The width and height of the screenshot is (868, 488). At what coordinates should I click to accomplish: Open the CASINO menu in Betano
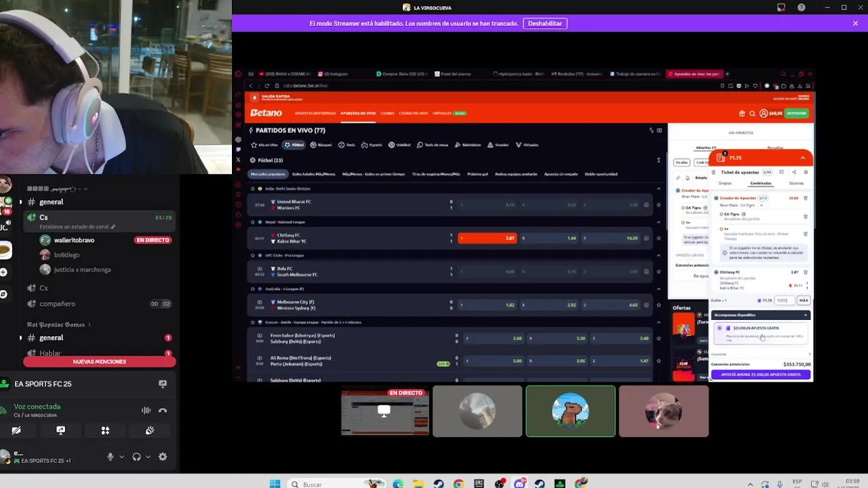[x=387, y=113]
